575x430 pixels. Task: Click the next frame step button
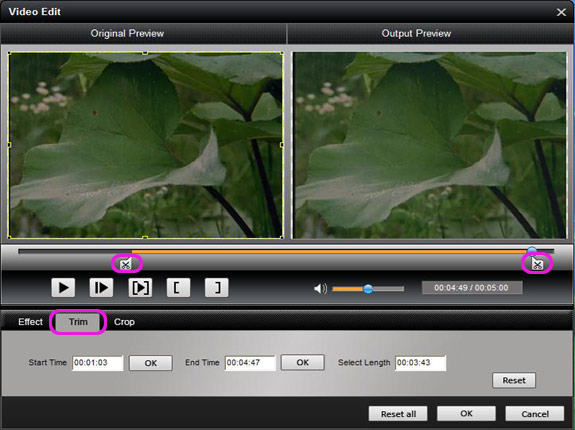coord(102,288)
